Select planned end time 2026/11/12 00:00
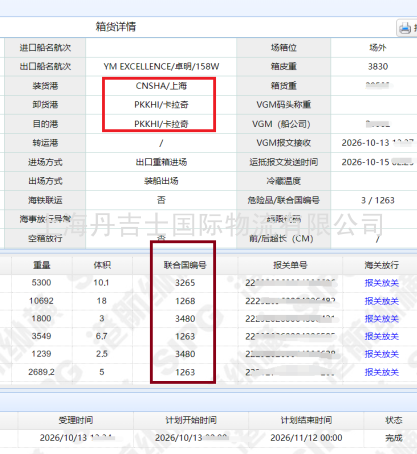Viewport: 417px width, 454px height. click(x=306, y=438)
